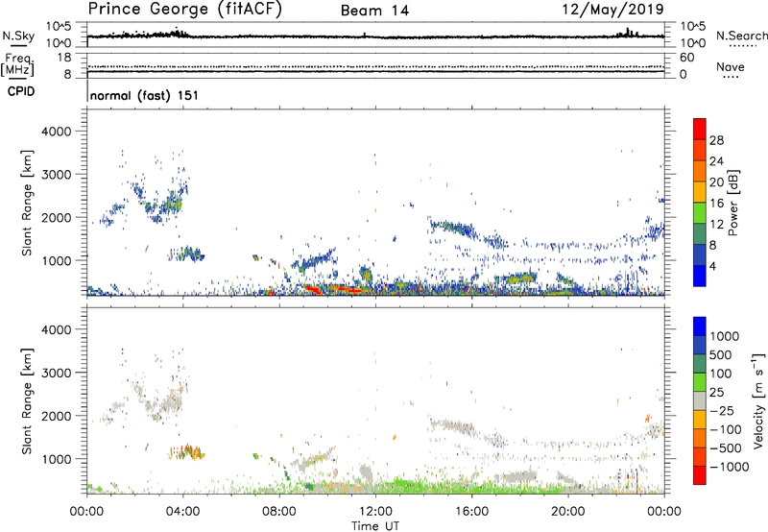Click the -1000 value on the velocity scale
This screenshot has height=532, width=768.
point(729,467)
